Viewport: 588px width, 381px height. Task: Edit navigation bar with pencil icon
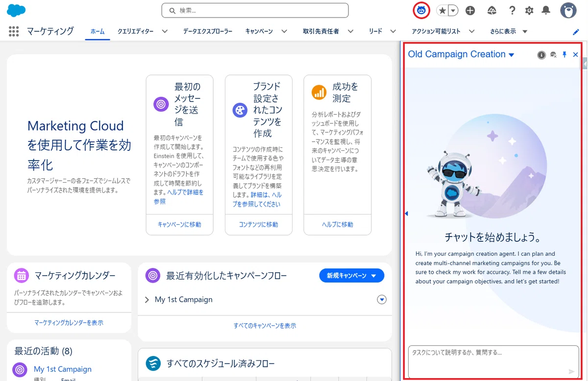click(x=576, y=32)
